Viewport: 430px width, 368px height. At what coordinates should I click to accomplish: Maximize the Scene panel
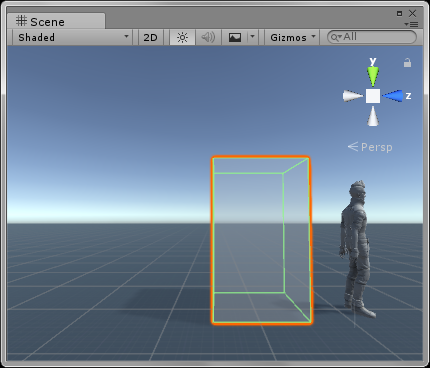pos(400,13)
